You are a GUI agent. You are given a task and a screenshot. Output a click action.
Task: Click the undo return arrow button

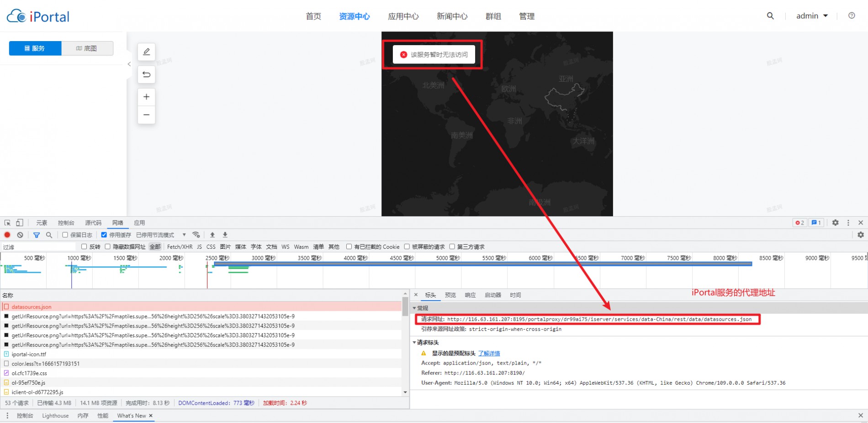pos(146,74)
